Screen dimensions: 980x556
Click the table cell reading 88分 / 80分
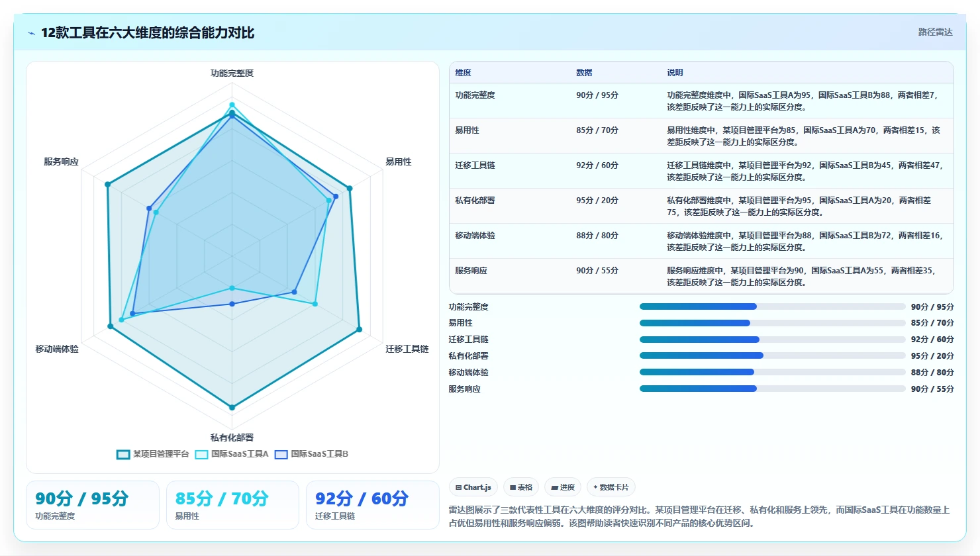click(x=597, y=236)
